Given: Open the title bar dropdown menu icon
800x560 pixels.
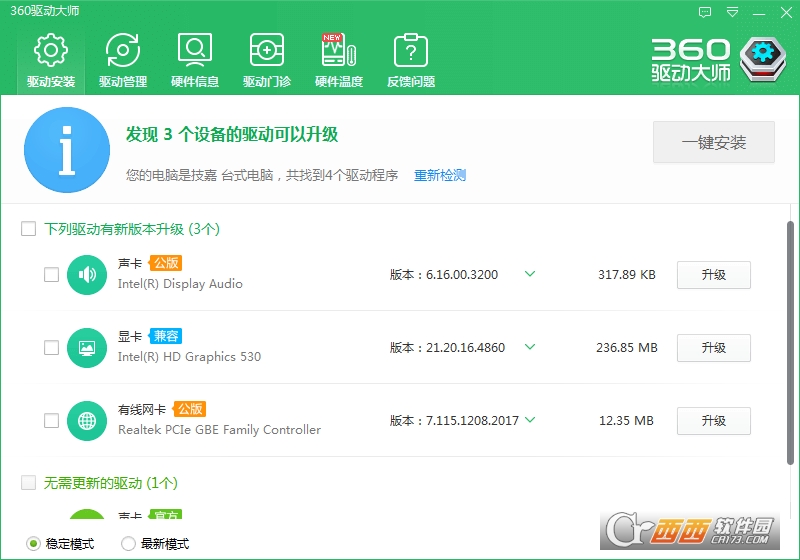Looking at the screenshot, I should 732,12.
